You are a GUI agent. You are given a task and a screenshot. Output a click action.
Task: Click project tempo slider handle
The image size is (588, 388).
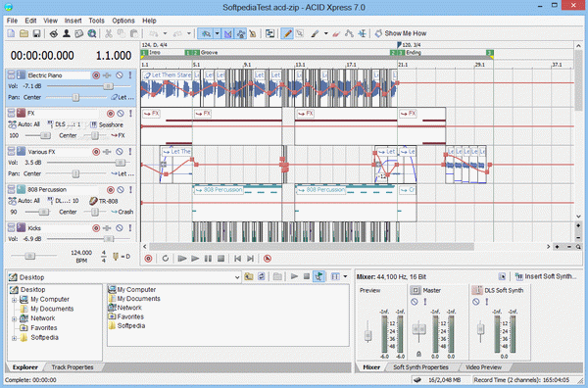(x=29, y=256)
